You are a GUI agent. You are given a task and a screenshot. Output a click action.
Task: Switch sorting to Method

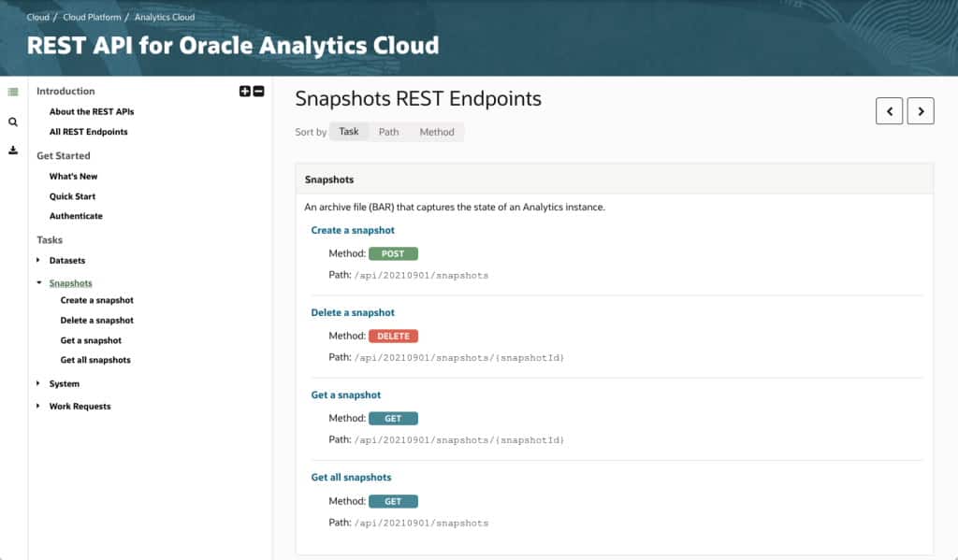click(437, 132)
